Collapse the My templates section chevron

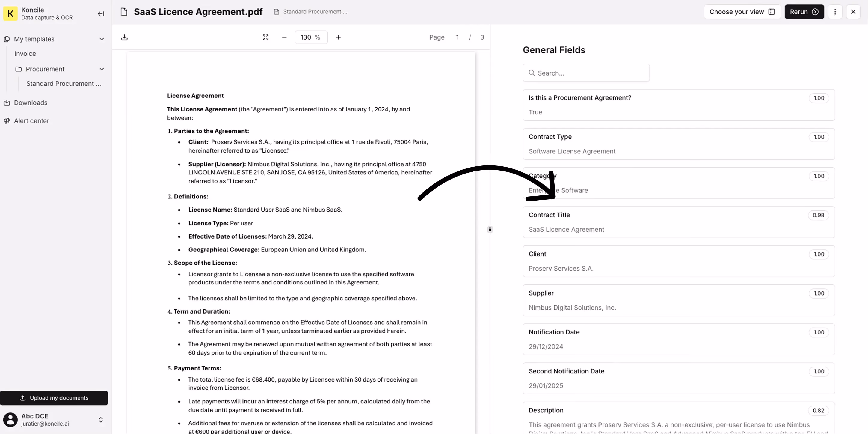point(102,39)
